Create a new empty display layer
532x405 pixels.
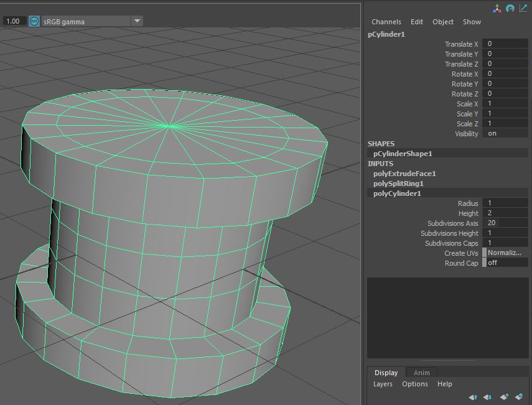(504, 397)
